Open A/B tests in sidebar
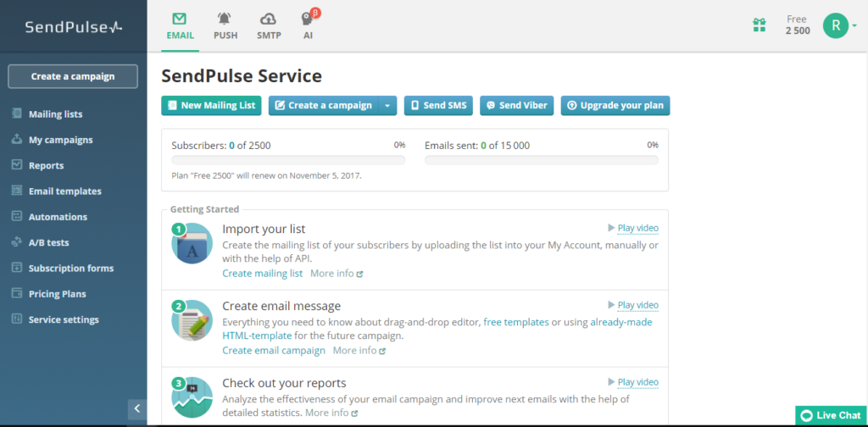The image size is (868, 427). pos(48,242)
